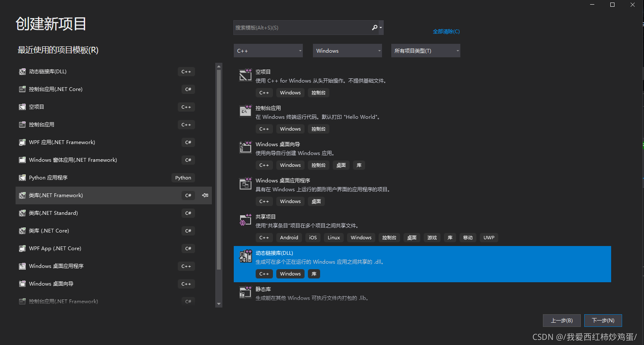The width and height of the screenshot is (644, 345).
Task: Expand the search options arrow next to magnifier
Action: pyautogui.click(x=381, y=28)
